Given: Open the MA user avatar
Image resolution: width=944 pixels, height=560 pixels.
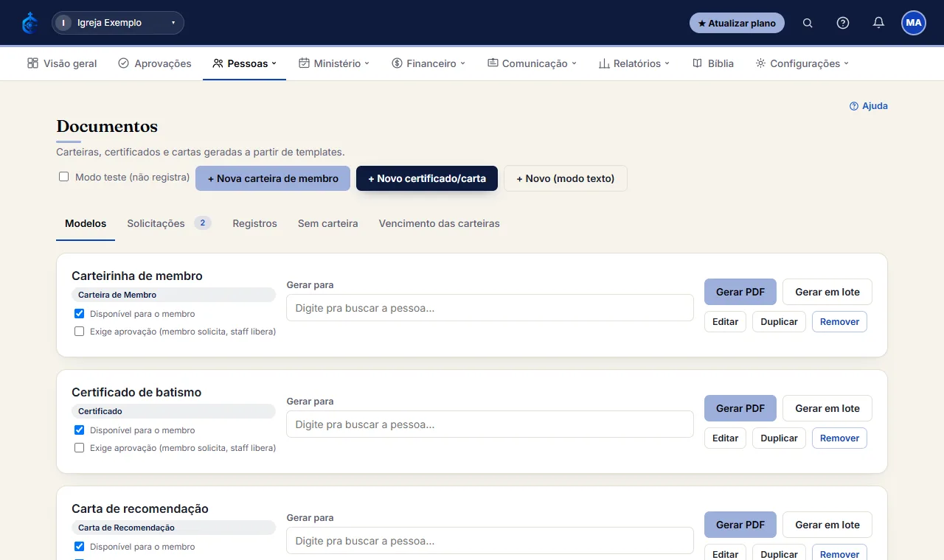Looking at the screenshot, I should [914, 23].
